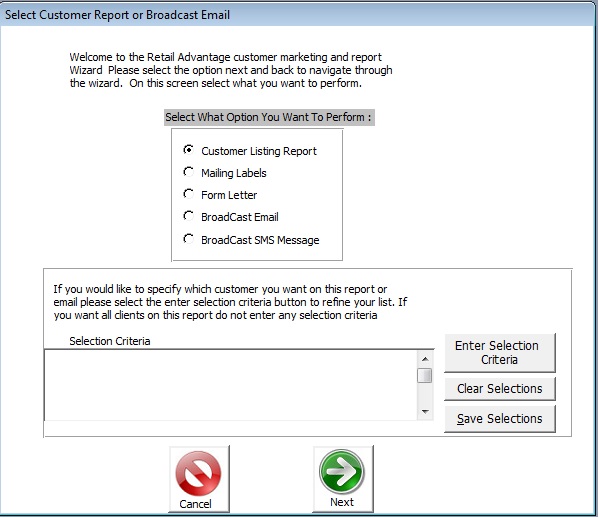Click the Selection Criteria scrollbar up arrow

(425, 359)
